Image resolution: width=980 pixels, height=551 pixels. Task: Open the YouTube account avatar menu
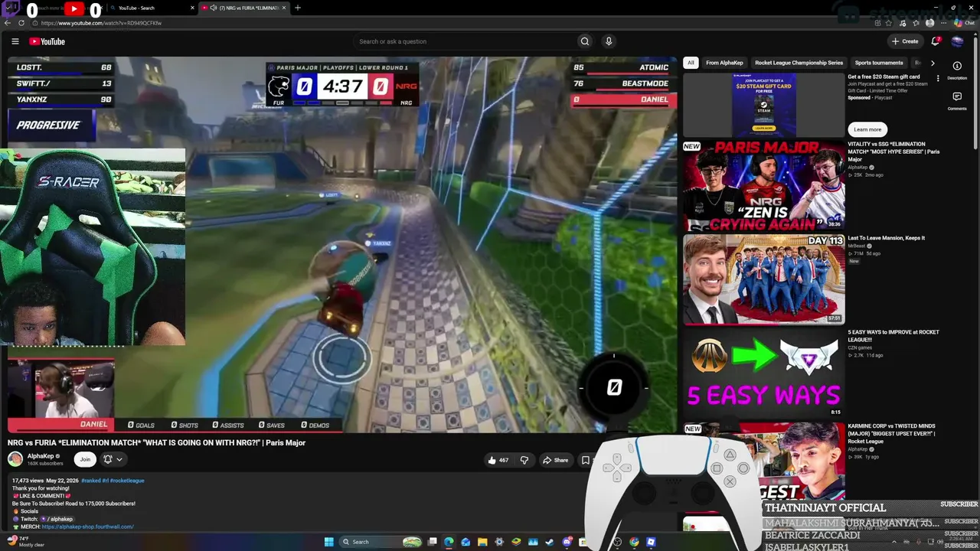(x=957, y=41)
